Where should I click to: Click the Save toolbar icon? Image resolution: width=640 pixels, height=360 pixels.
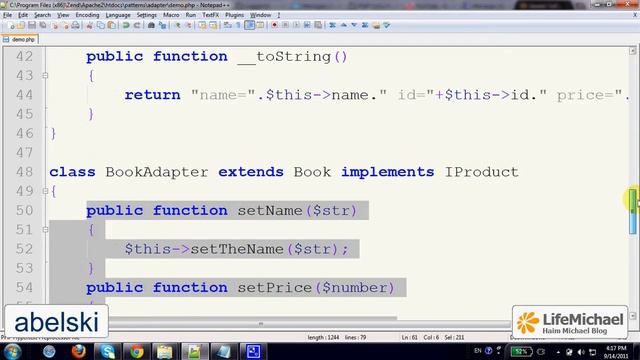32,25
